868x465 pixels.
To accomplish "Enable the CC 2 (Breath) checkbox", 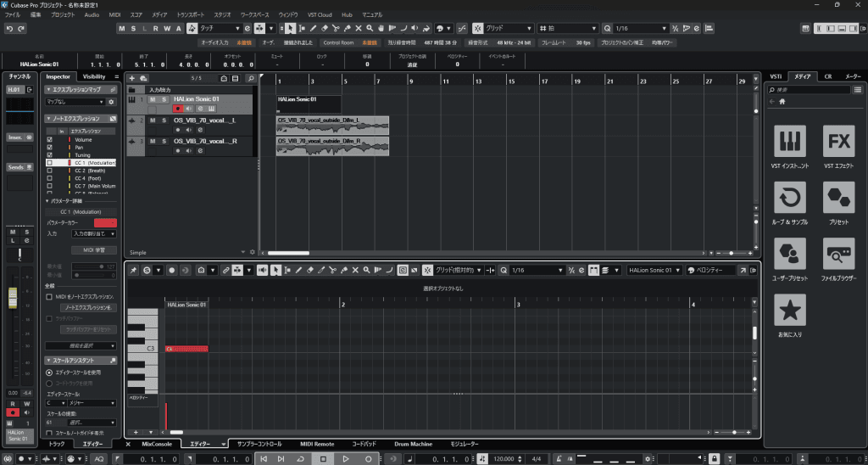I will pos(49,171).
